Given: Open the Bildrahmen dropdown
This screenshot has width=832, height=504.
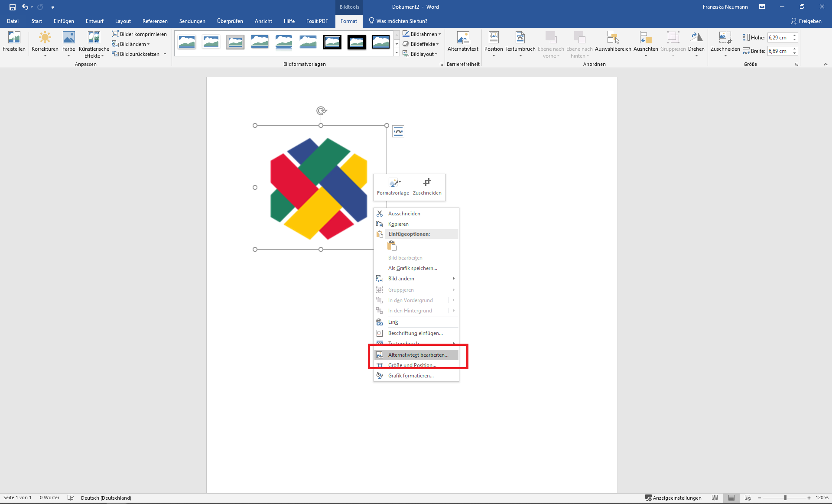Looking at the screenshot, I should coord(422,34).
